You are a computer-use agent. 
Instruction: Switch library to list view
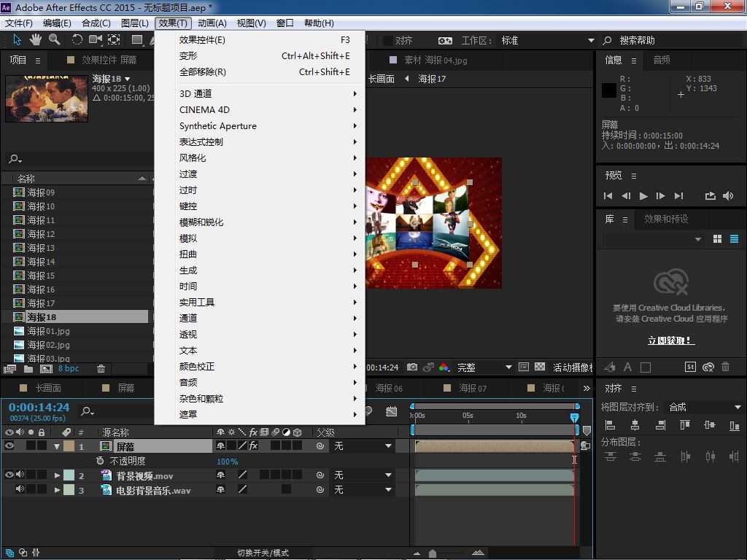tap(734, 239)
